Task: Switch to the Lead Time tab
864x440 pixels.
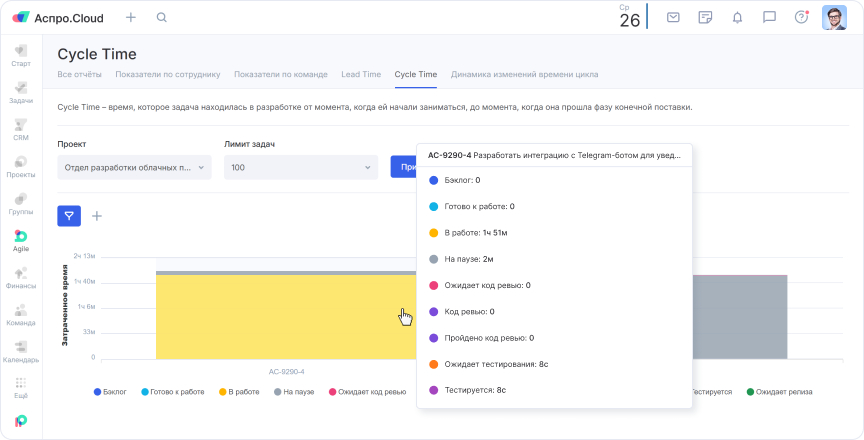Action: tap(361, 75)
